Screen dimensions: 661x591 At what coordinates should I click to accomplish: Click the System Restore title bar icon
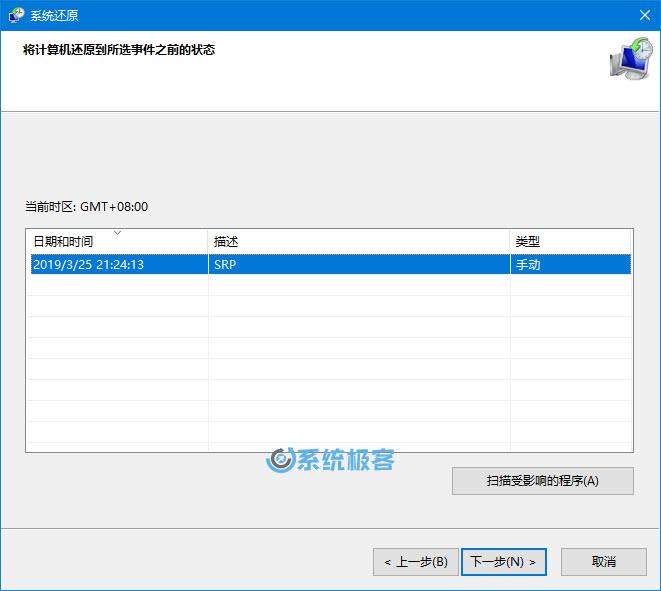(x=16, y=15)
